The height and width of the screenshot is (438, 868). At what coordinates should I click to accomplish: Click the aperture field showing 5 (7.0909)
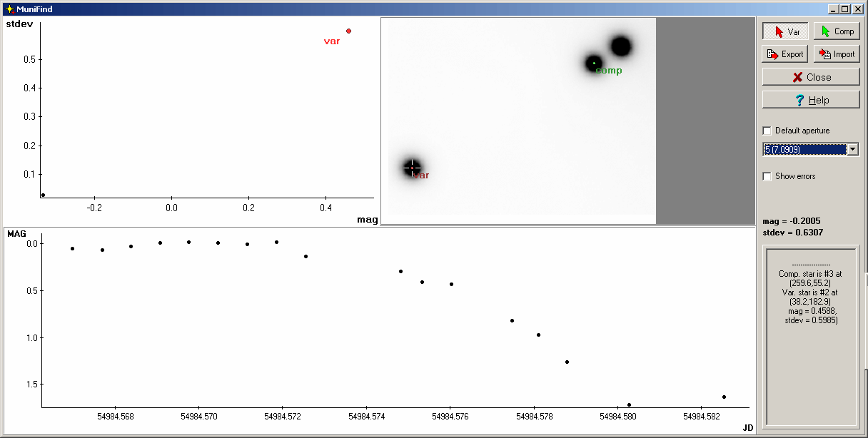(804, 149)
